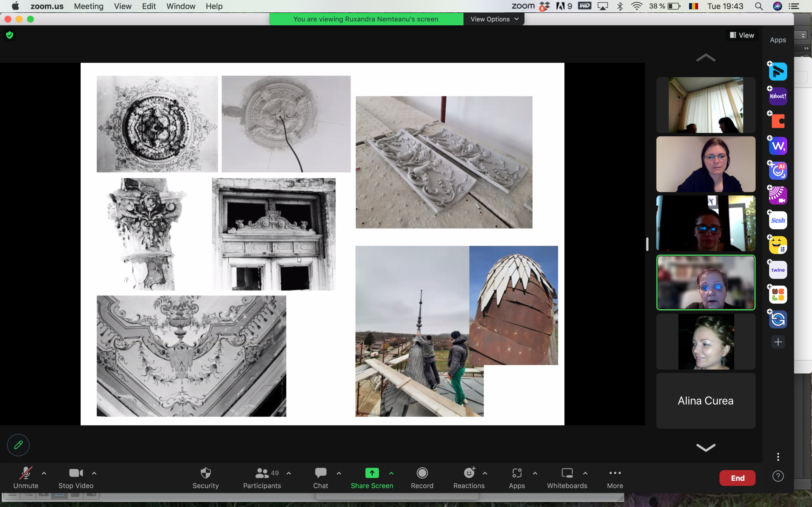Click the green meeting info shield
Viewport: 812px width, 507px height.
pyautogui.click(x=10, y=35)
